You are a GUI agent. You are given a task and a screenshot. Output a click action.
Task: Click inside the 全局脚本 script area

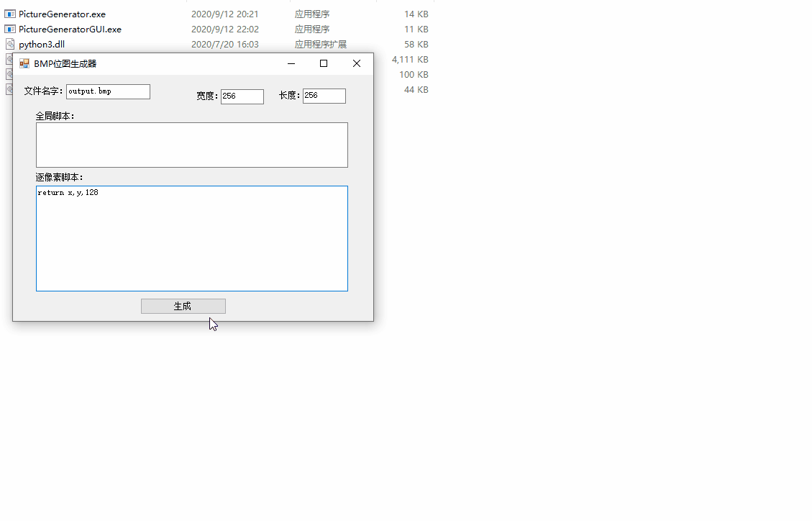click(191, 144)
